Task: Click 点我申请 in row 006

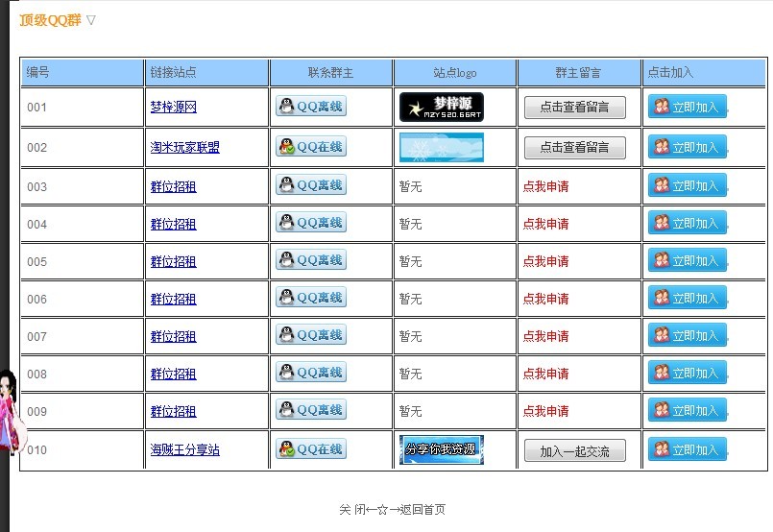Action: point(545,299)
